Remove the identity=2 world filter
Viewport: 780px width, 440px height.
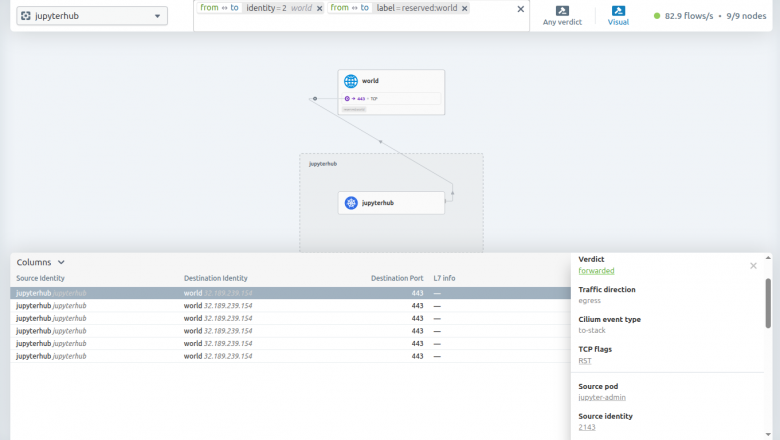click(x=319, y=8)
